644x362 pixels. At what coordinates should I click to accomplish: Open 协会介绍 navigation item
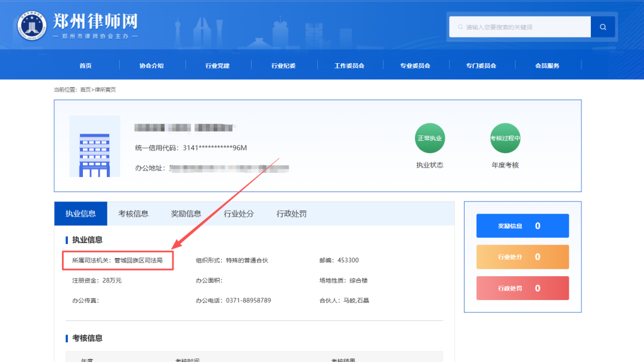(x=151, y=66)
